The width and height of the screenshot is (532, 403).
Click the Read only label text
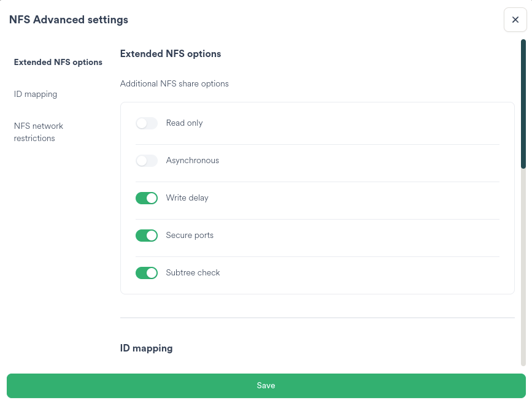click(x=184, y=123)
